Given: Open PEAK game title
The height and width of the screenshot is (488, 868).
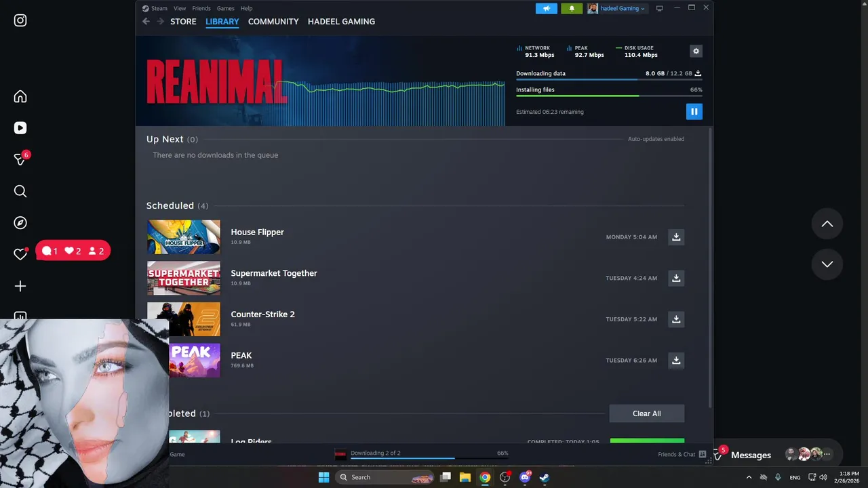Looking at the screenshot, I should coord(241,355).
